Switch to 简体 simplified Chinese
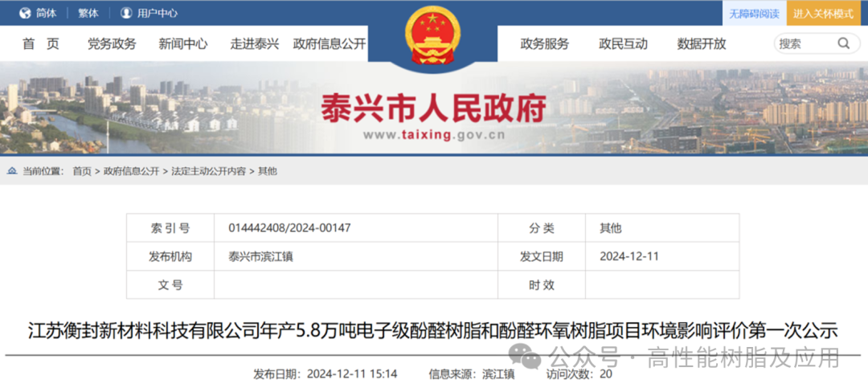This screenshot has width=868, height=392. (x=47, y=14)
